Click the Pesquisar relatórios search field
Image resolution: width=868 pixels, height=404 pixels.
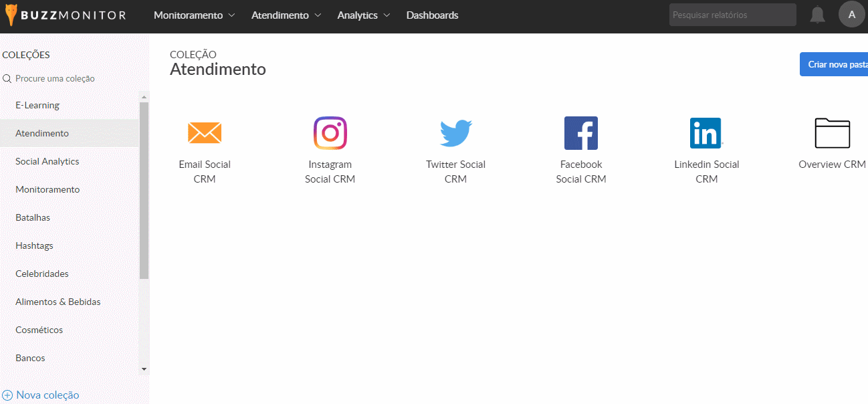pyautogui.click(x=732, y=15)
